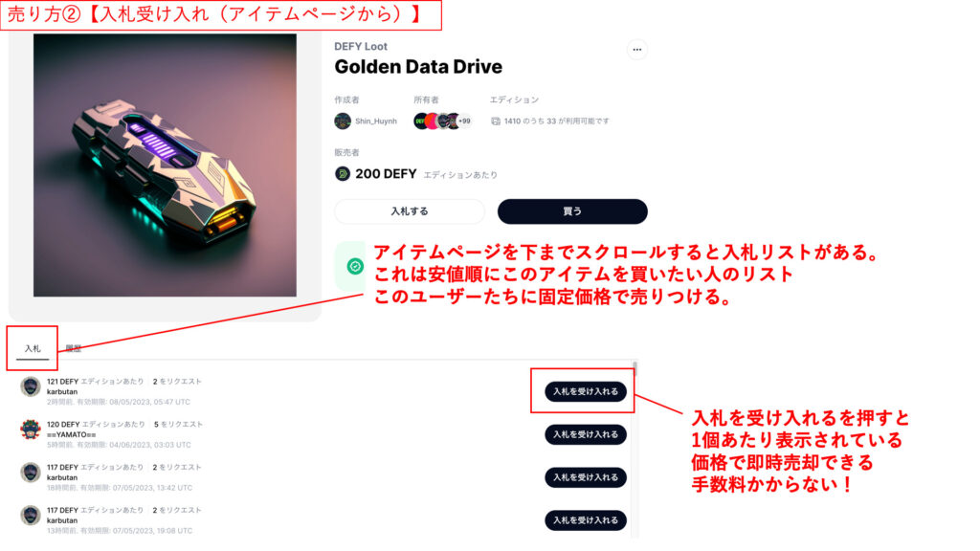Open the DEFY Loot collection link
This screenshot has width=980, height=551.
point(361,46)
